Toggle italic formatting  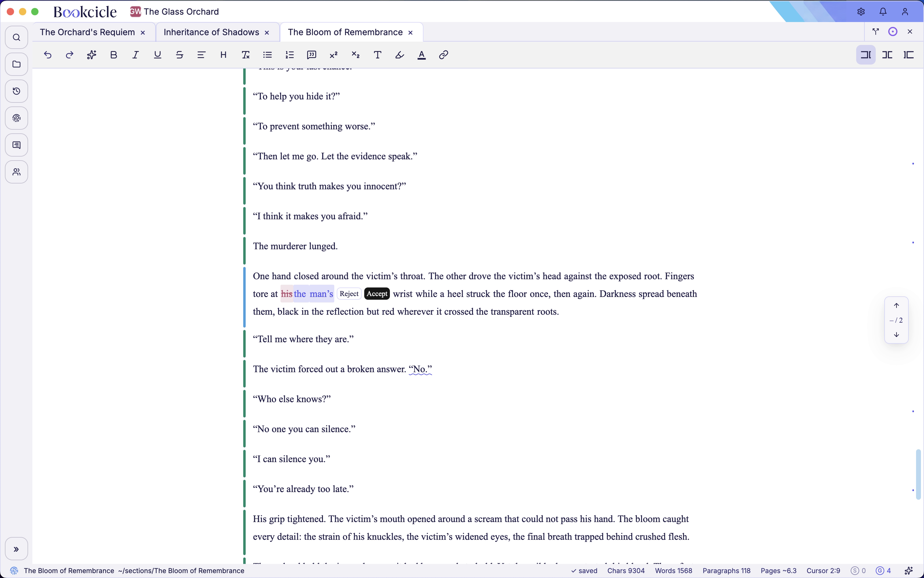point(136,55)
